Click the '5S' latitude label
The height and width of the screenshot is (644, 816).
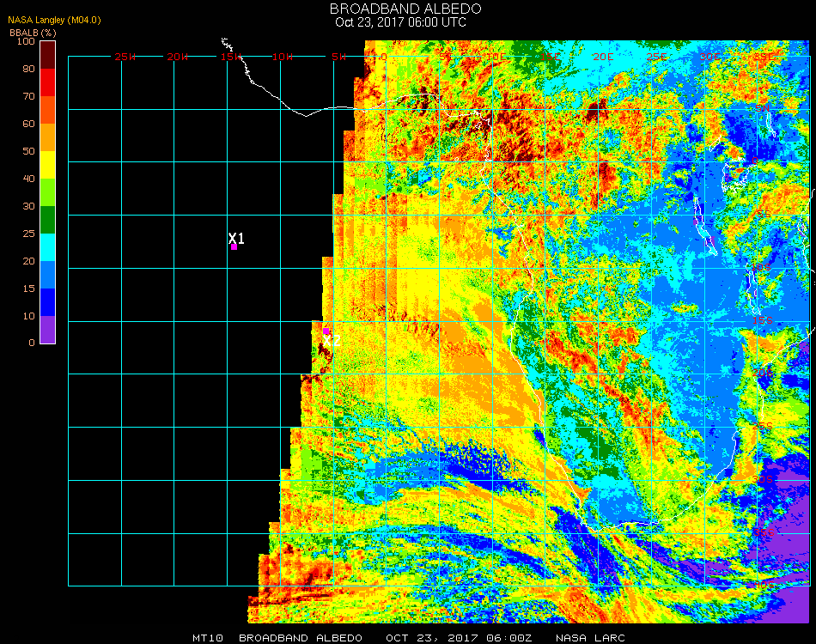(764, 215)
